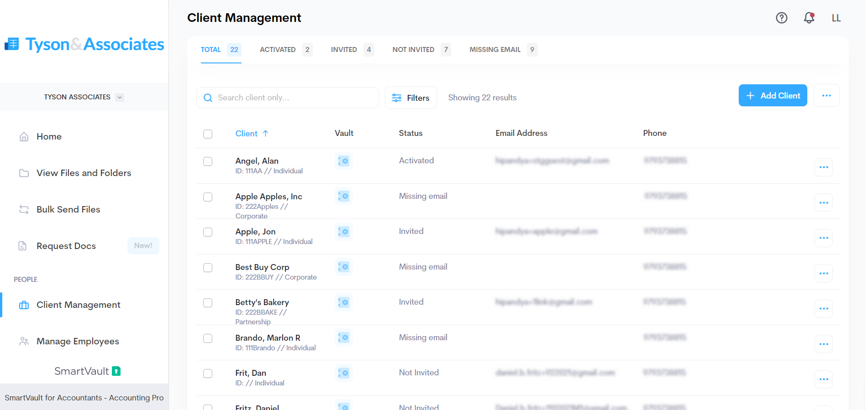
Task: Select the Apple, Jon row checkbox
Action: [208, 232]
